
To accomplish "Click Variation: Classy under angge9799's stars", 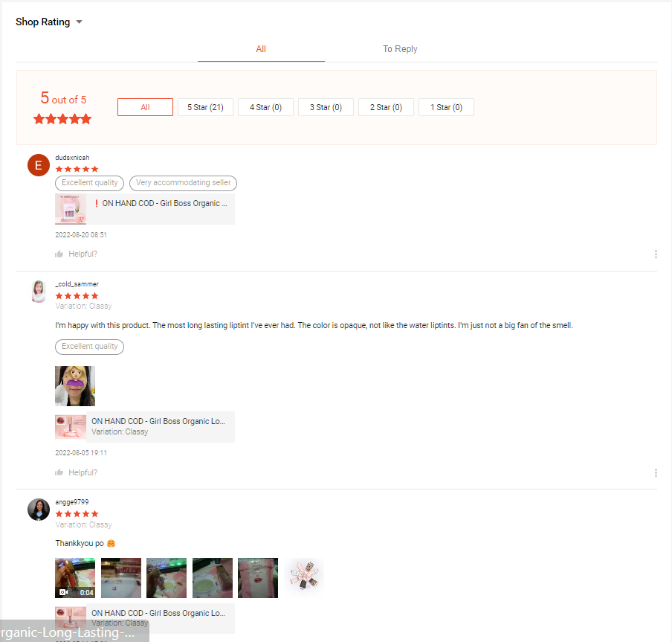I will coord(83,524).
